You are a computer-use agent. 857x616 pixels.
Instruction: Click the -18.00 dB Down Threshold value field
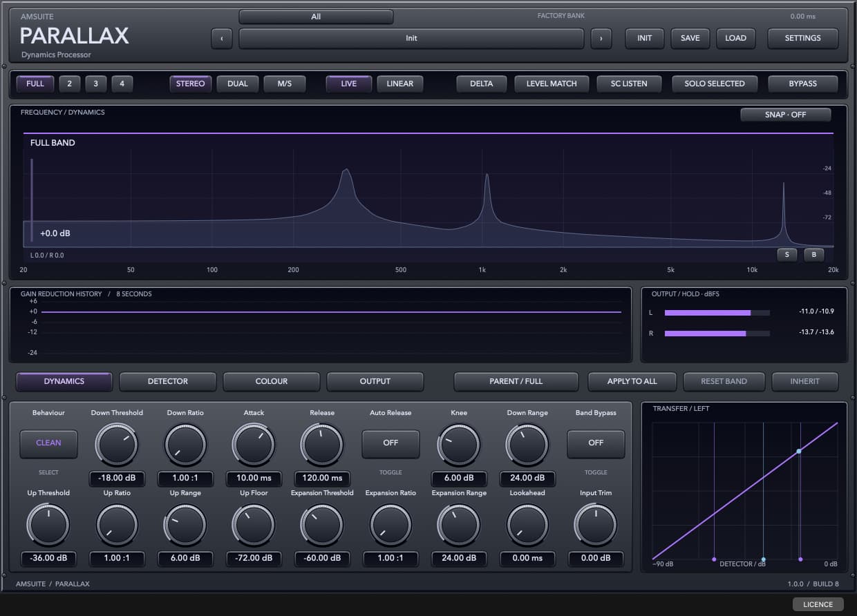tap(117, 478)
